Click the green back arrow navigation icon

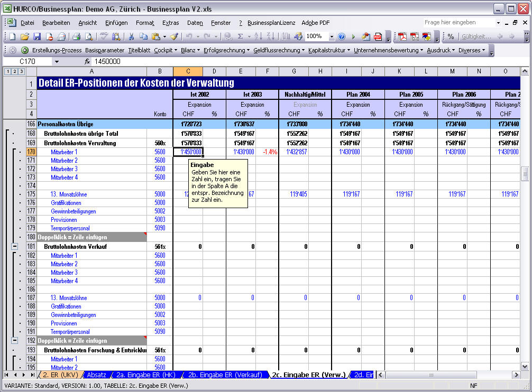tap(25, 50)
